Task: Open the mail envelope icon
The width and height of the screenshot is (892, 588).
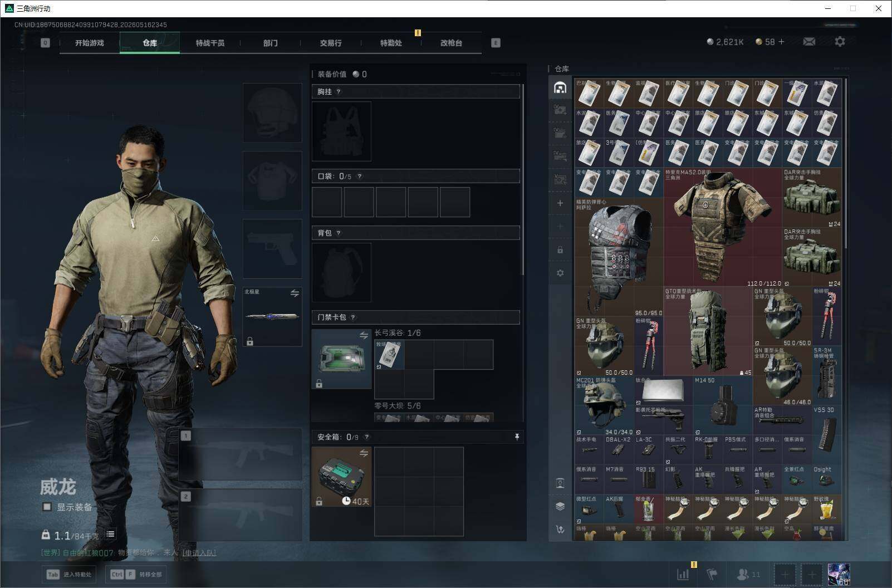Action: click(x=809, y=42)
